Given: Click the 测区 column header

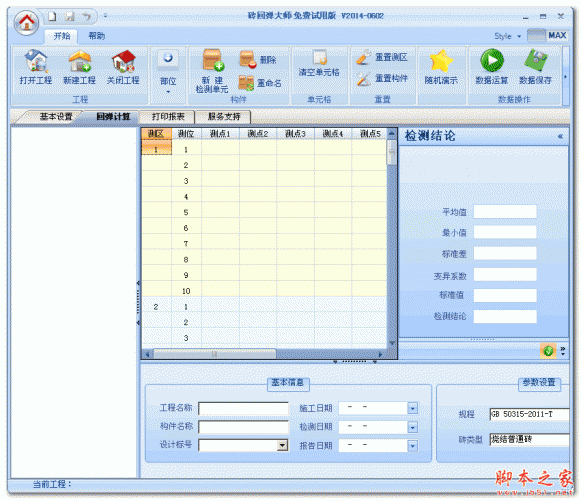Looking at the screenshot, I should (156, 134).
